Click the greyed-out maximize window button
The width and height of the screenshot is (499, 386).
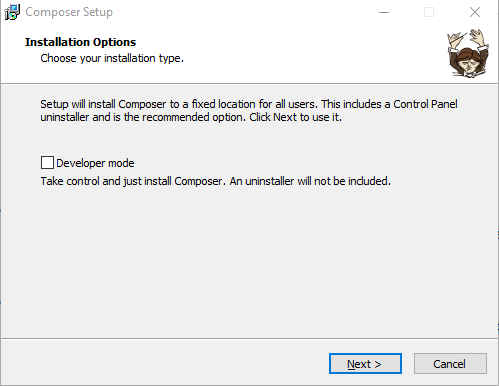tap(429, 12)
